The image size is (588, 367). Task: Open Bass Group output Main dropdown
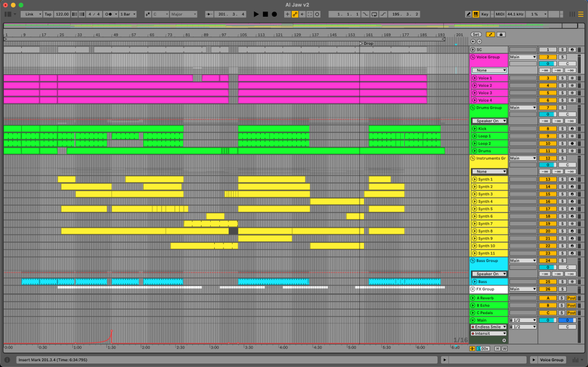click(523, 261)
